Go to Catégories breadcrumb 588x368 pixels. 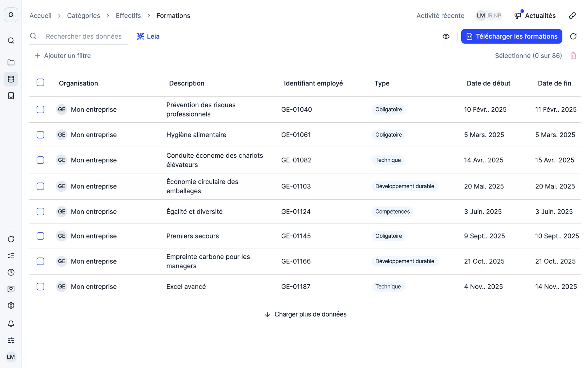coord(84,16)
